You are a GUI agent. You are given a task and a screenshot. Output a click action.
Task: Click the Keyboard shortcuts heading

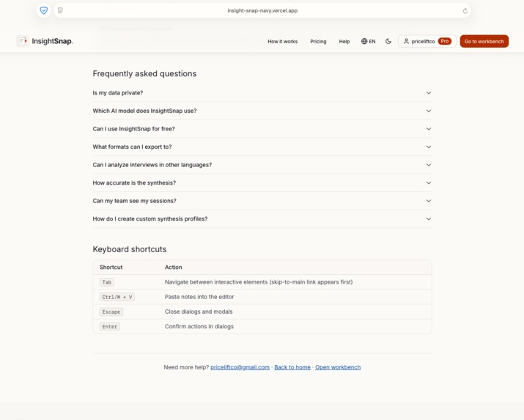point(129,249)
